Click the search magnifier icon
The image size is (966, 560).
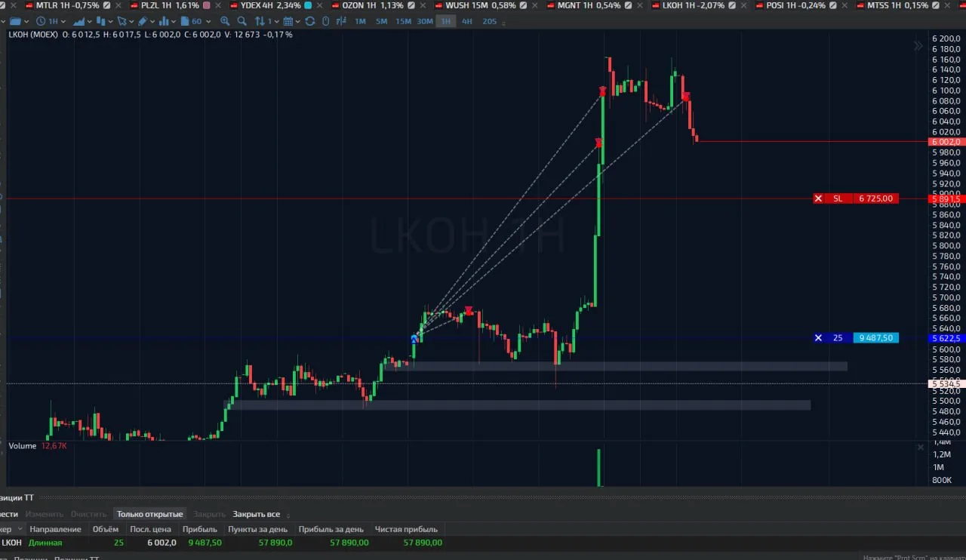tap(241, 21)
